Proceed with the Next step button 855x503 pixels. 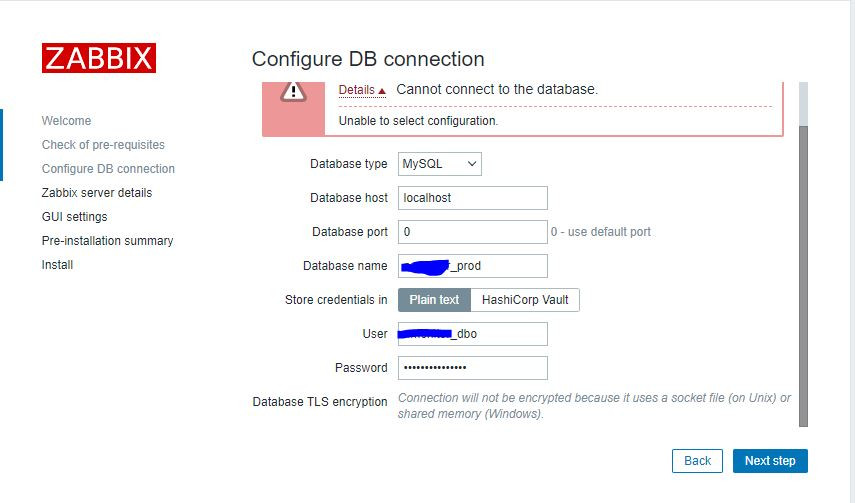coord(770,461)
